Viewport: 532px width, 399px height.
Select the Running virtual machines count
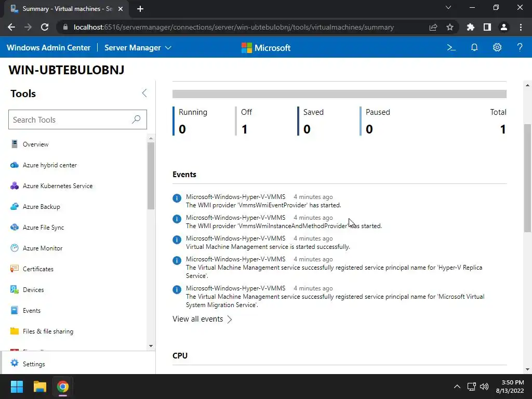182,129
